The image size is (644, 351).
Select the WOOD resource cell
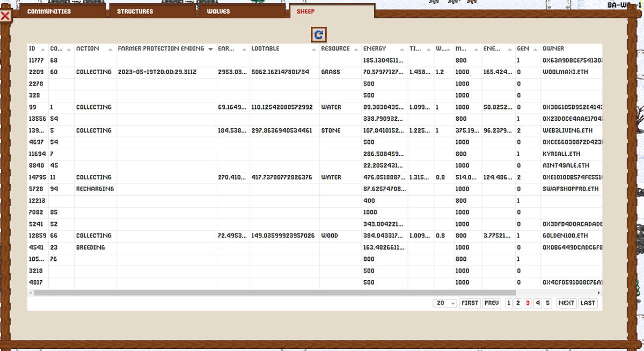[341, 236]
